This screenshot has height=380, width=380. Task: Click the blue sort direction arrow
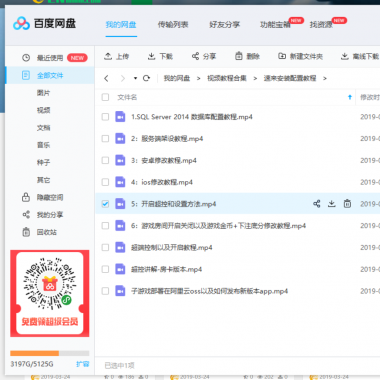coord(350,97)
